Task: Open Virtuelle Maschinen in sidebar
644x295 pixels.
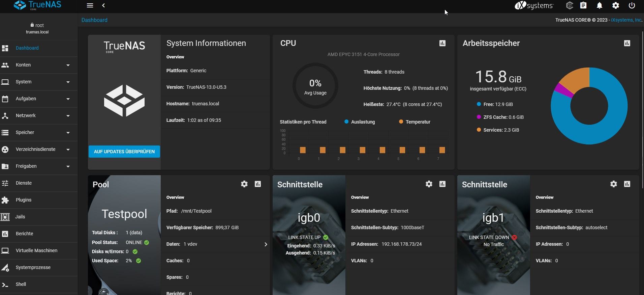Action: click(x=39, y=251)
